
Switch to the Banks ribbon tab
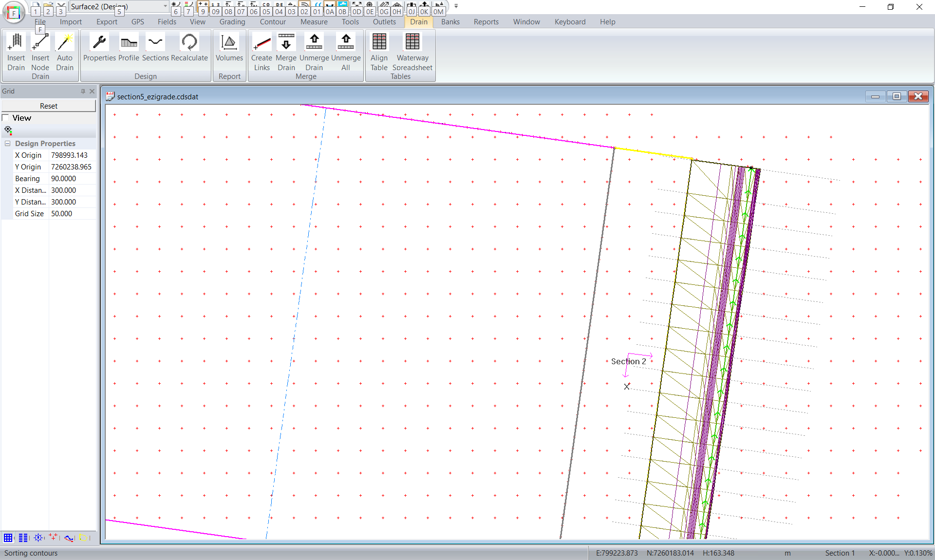point(450,22)
